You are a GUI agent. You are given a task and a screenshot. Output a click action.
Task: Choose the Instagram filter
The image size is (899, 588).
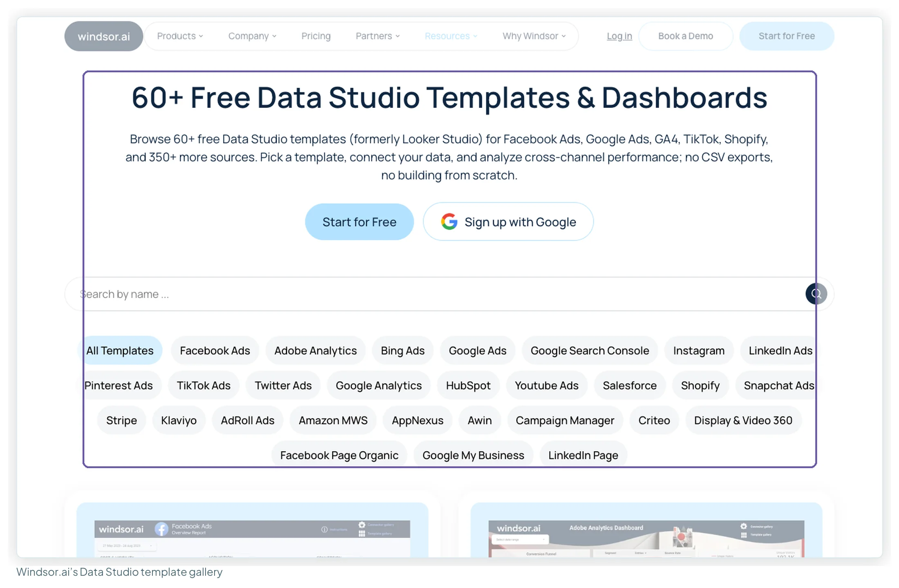(699, 351)
